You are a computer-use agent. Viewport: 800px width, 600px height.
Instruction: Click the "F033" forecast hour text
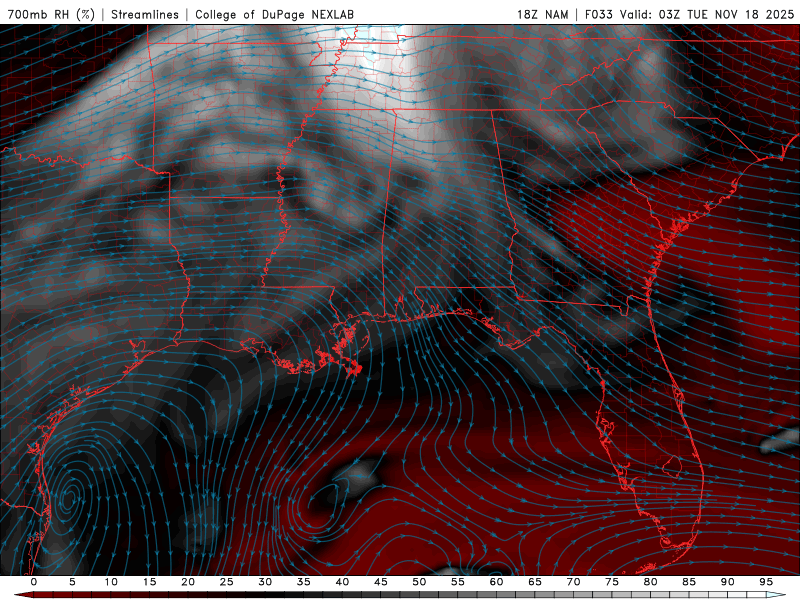(598, 14)
